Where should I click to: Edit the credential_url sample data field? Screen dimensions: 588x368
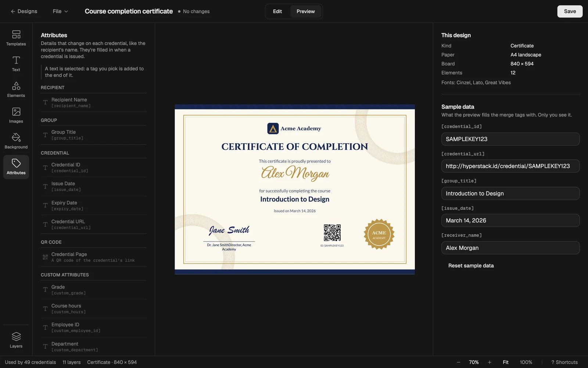[x=510, y=166]
